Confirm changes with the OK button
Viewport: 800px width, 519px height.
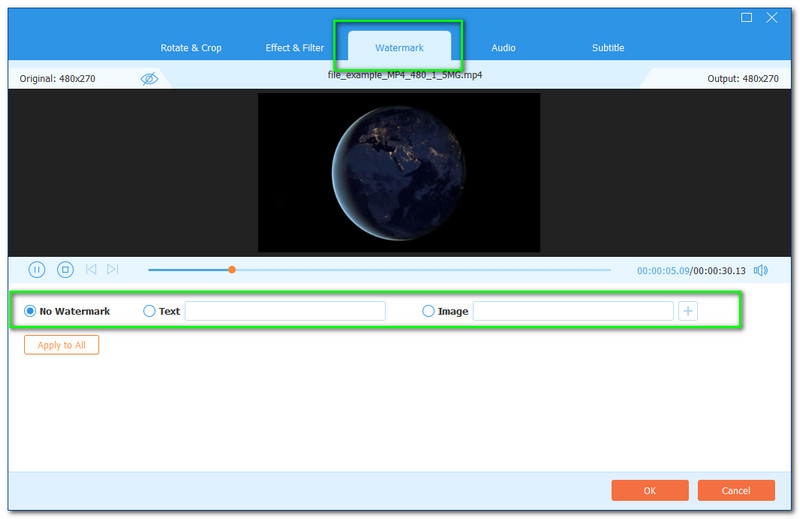[x=650, y=490]
